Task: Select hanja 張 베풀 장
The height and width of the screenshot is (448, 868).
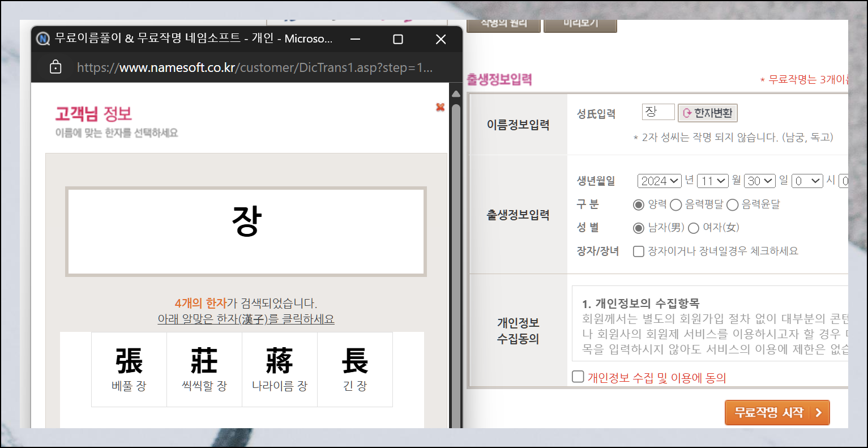Action: (129, 369)
